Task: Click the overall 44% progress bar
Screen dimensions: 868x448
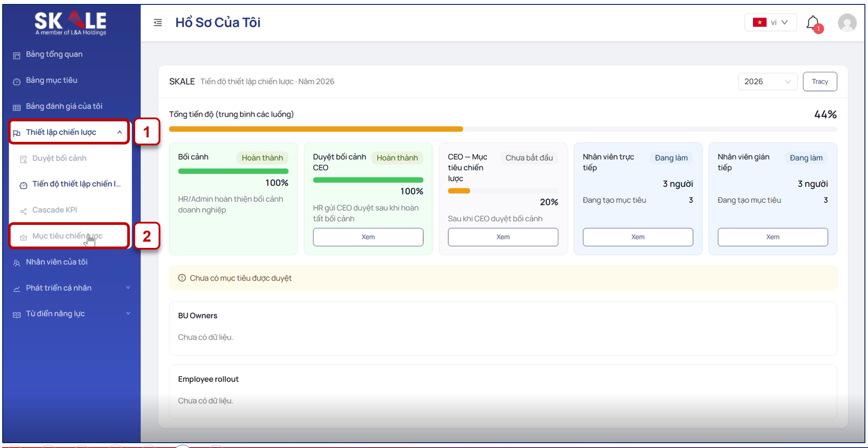Action: click(x=503, y=129)
